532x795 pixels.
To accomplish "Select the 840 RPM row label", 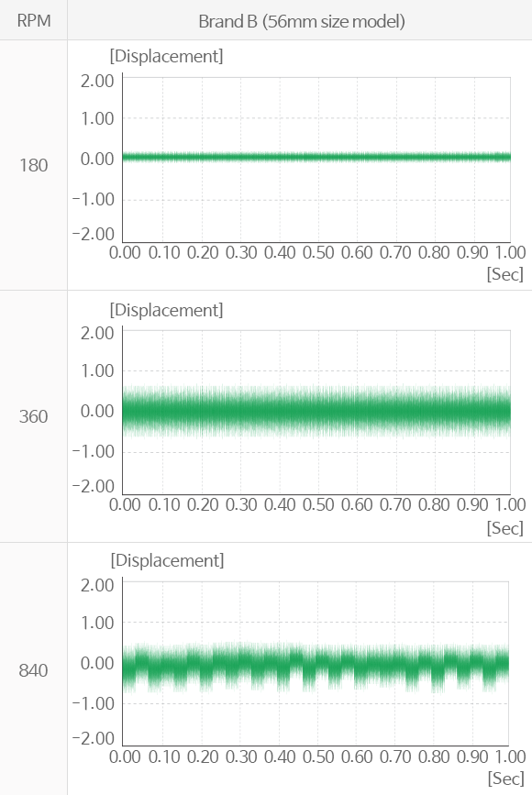I will pyautogui.click(x=33, y=670).
